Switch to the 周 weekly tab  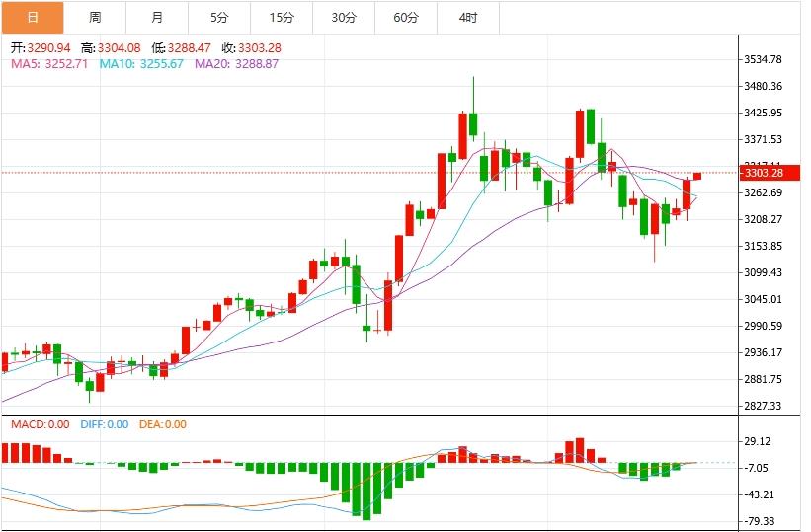tap(95, 18)
